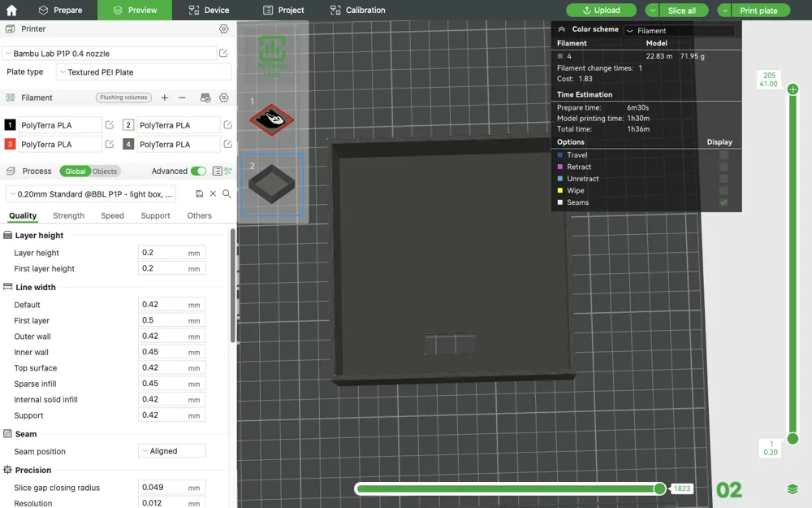This screenshot has width=812, height=508.
Task: Toggle the Advanced settings switch
Action: [198, 172]
